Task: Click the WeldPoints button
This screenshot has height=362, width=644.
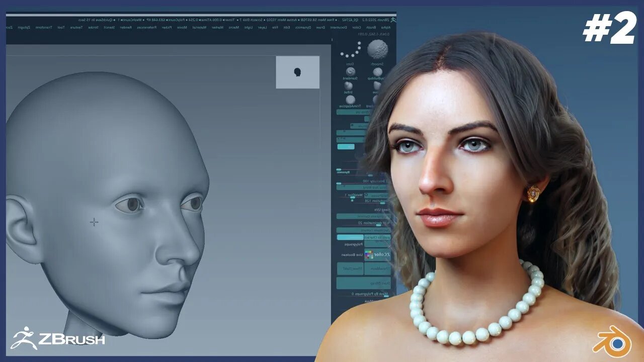Action: [377, 195]
